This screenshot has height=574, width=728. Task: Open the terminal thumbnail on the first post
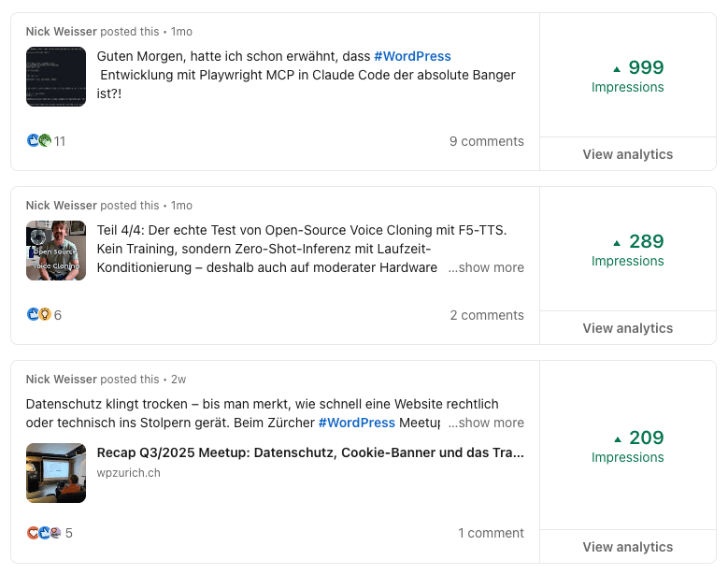(x=56, y=77)
